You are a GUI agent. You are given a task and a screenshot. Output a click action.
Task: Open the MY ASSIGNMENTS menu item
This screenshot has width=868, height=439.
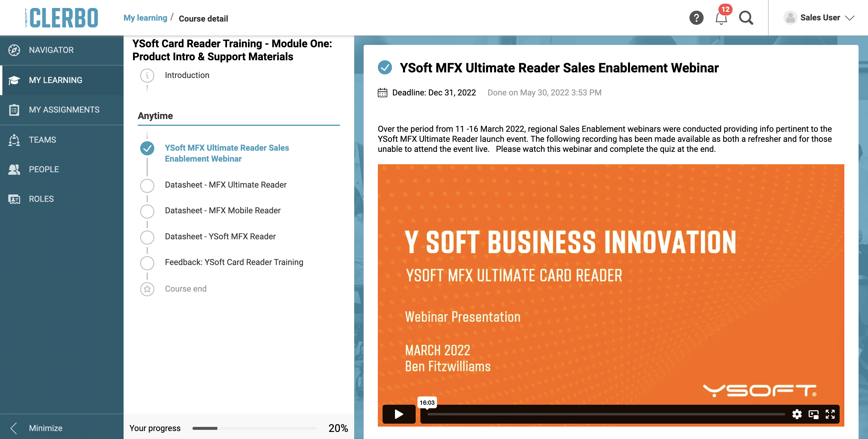pyautogui.click(x=62, y=110)
